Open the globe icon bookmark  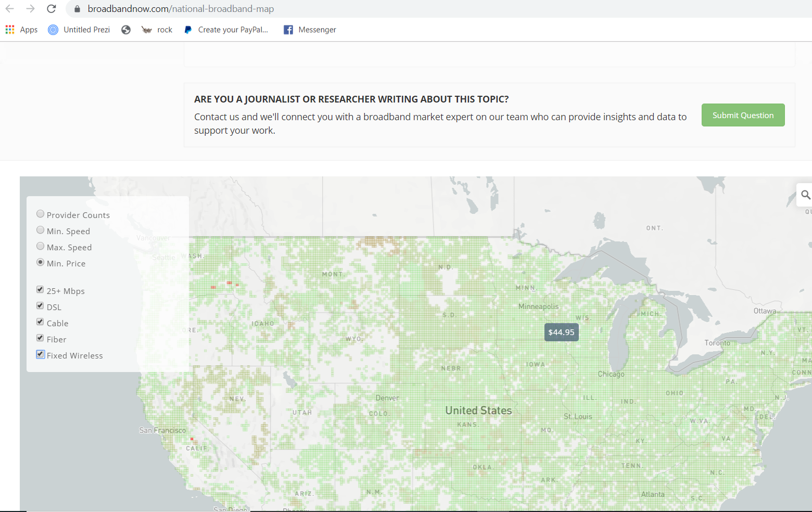pyautogui.click(x=126, y=30)
